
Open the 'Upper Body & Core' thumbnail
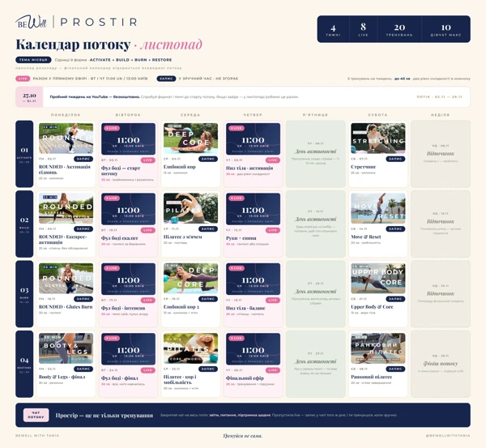(377, 279)
